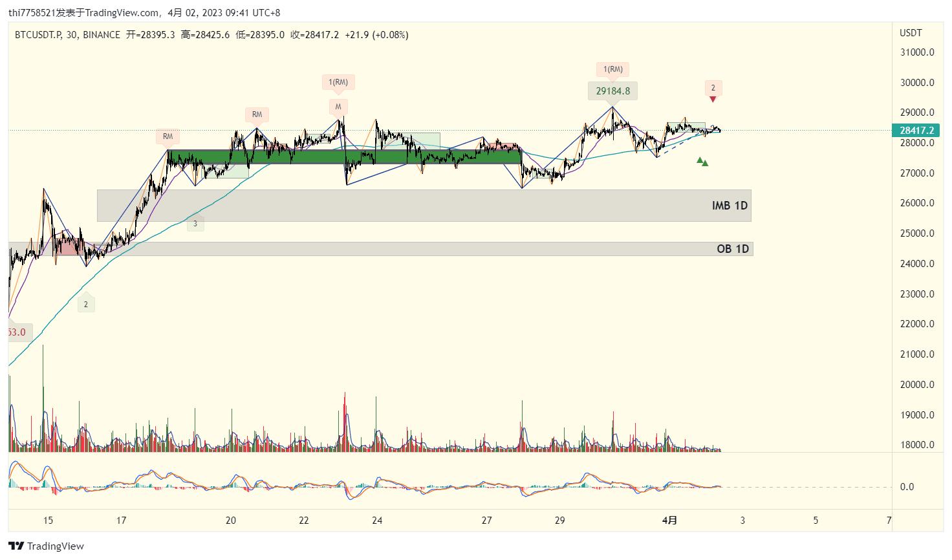Click date 20 on the time axis
This screenshot has height=560, width=952.
(231, 520)
